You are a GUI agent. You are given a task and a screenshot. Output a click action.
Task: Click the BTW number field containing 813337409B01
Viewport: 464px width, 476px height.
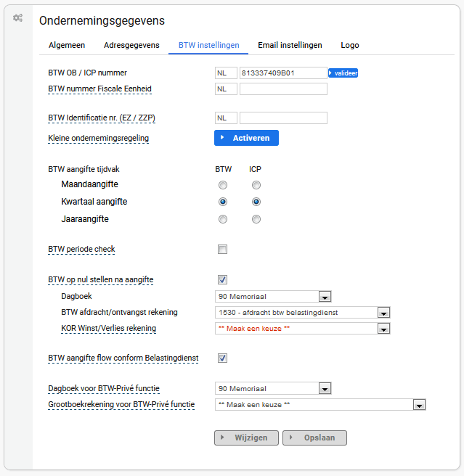pyautogui.click(x=283, y=73)
